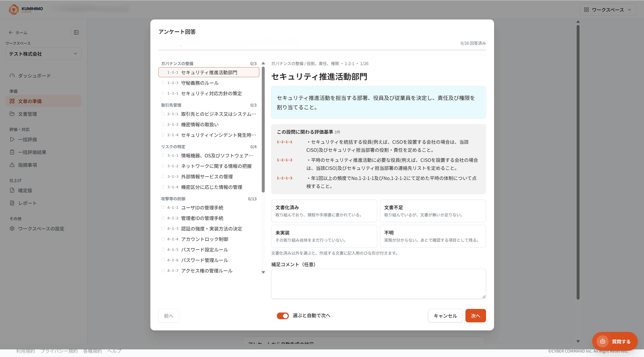Choose 未実装 answer option
Image resolution: width=644 pixels, height=357 pixels.
[324, 236]
